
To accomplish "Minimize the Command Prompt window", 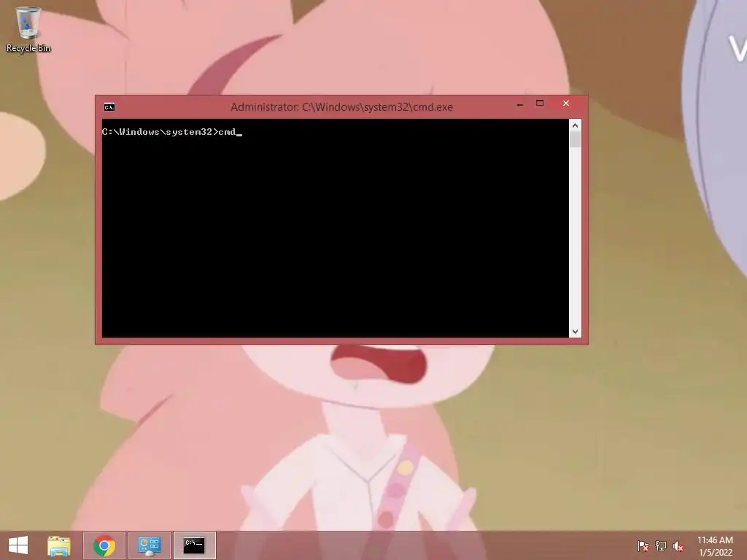I will (520, 104).
